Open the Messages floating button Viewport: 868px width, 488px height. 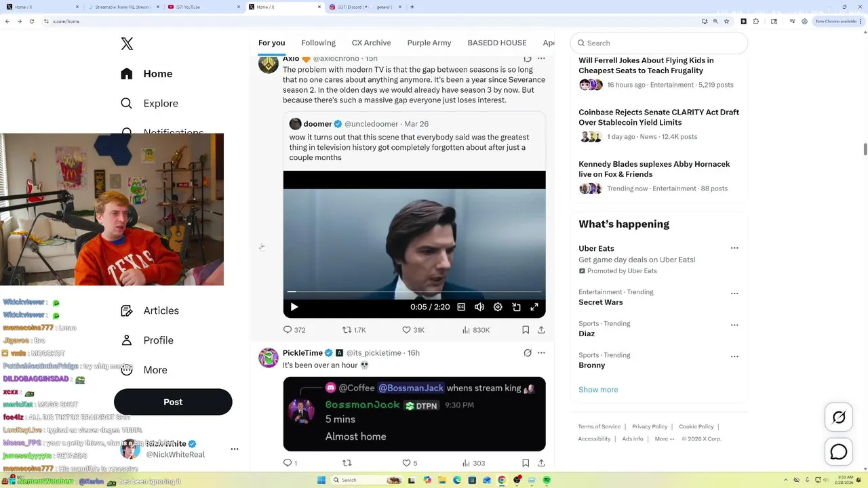(839, 451)
